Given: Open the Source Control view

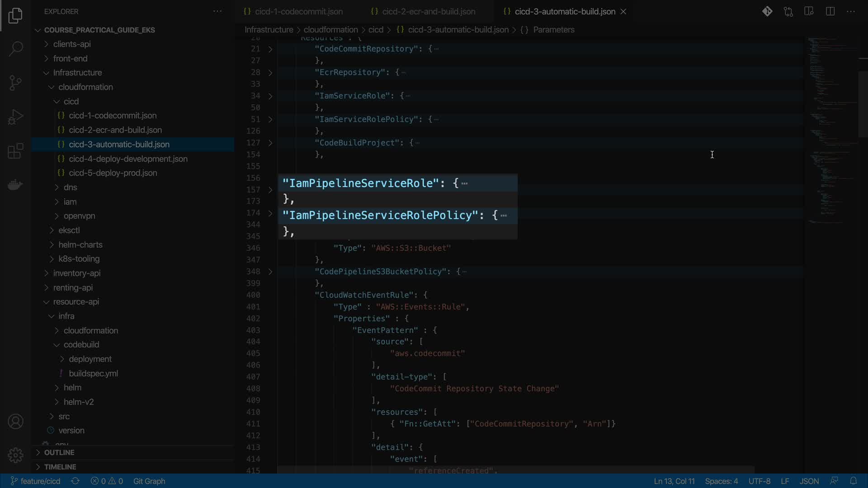Looking at the screenshot, I should pyautogui.click(x=15, y=83).
